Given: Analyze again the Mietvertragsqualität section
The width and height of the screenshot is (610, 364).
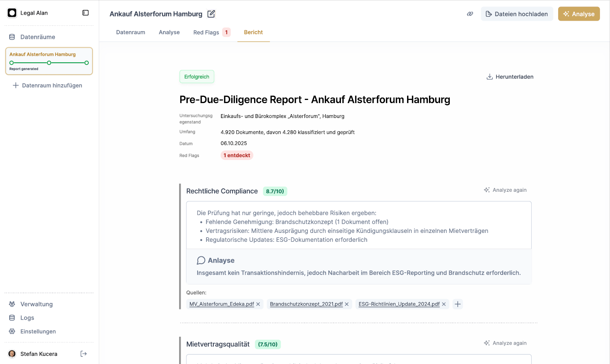Looking at the screenshot, I should coord(505,343).
